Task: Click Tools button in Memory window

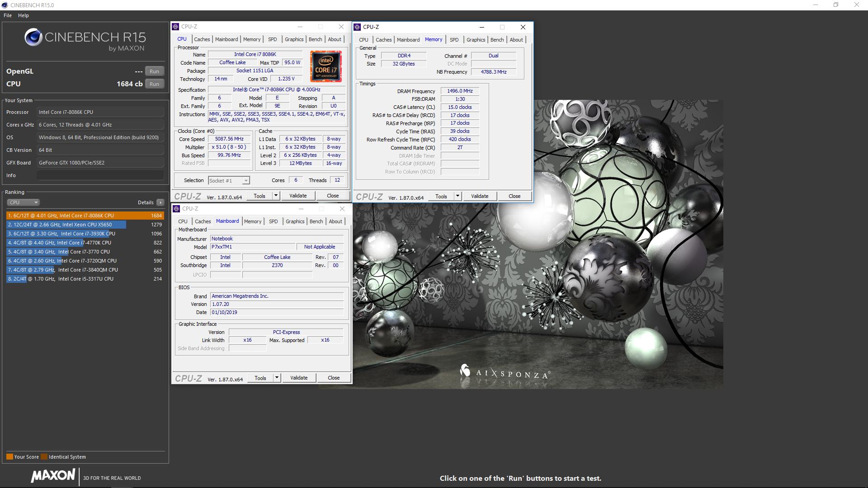Action: [441, 196]
